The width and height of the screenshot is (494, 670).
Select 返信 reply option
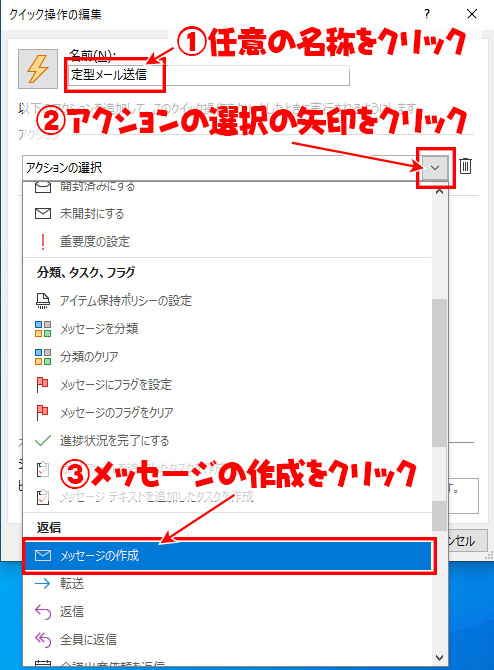click(227, 611)
